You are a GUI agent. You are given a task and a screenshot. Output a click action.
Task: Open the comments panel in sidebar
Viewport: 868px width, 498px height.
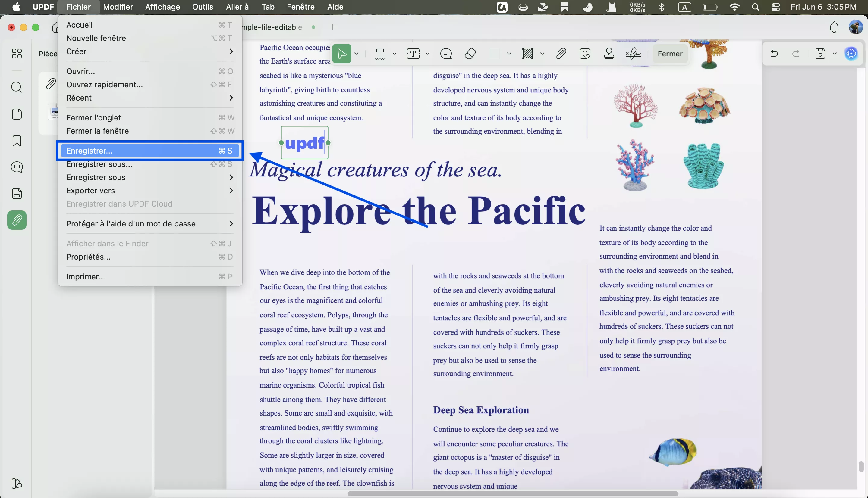pos(17,167)
